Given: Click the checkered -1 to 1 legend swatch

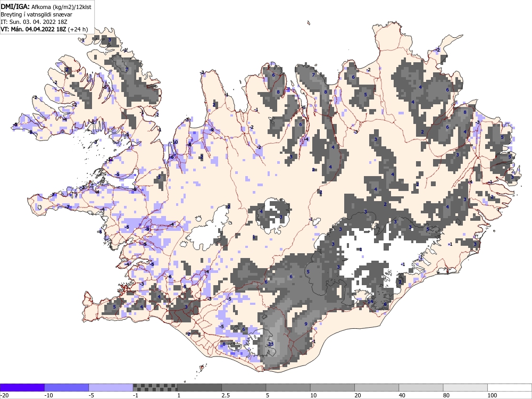Looking at the screenshot, I should [155, 387].
